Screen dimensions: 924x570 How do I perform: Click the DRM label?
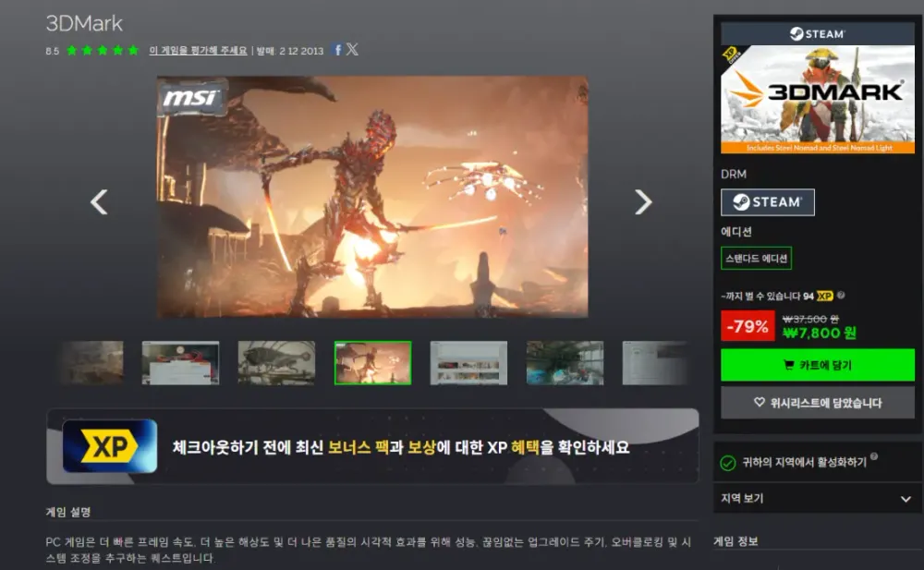pos(734,174)
